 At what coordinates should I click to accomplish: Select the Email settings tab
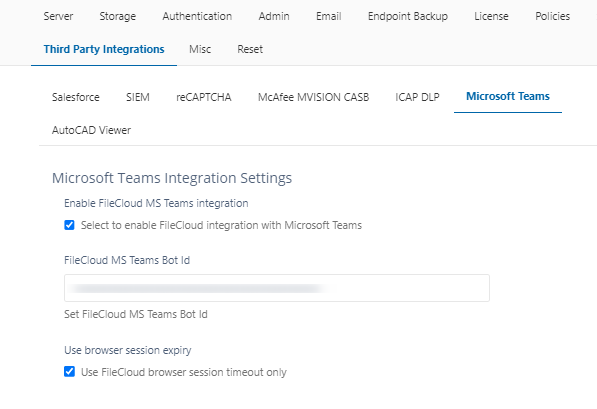point(329,16)
